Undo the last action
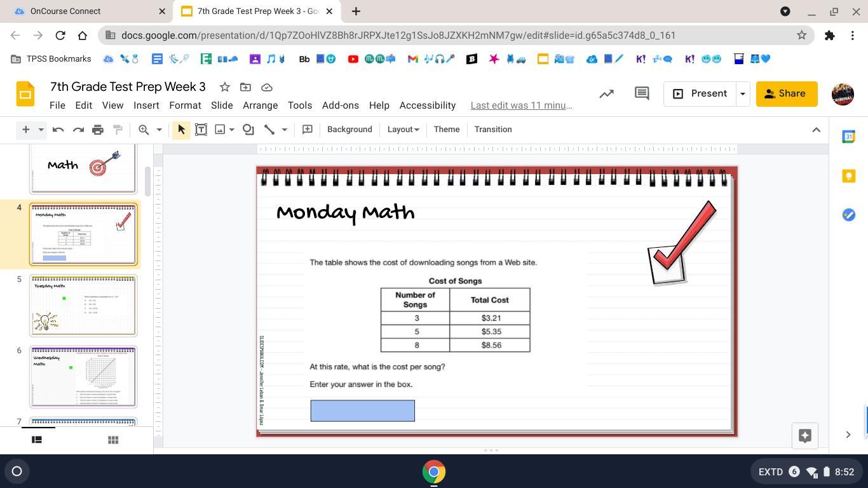Screen dimensions: 868x488 [58, 130]
